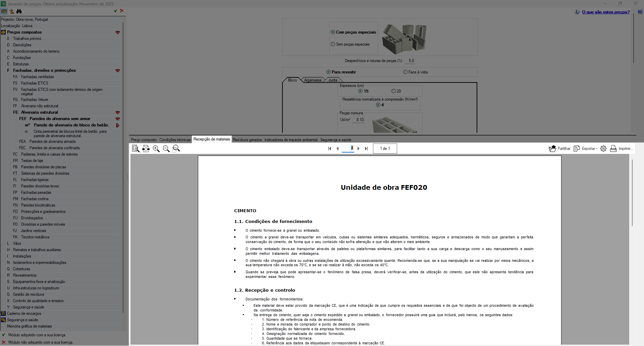Click the Imprimir... button label

click(626, 149)
